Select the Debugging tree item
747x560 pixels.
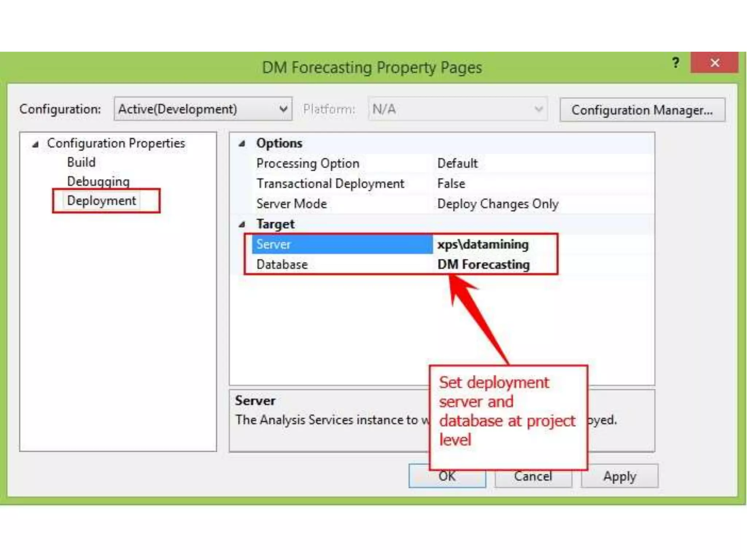point(98,181)
